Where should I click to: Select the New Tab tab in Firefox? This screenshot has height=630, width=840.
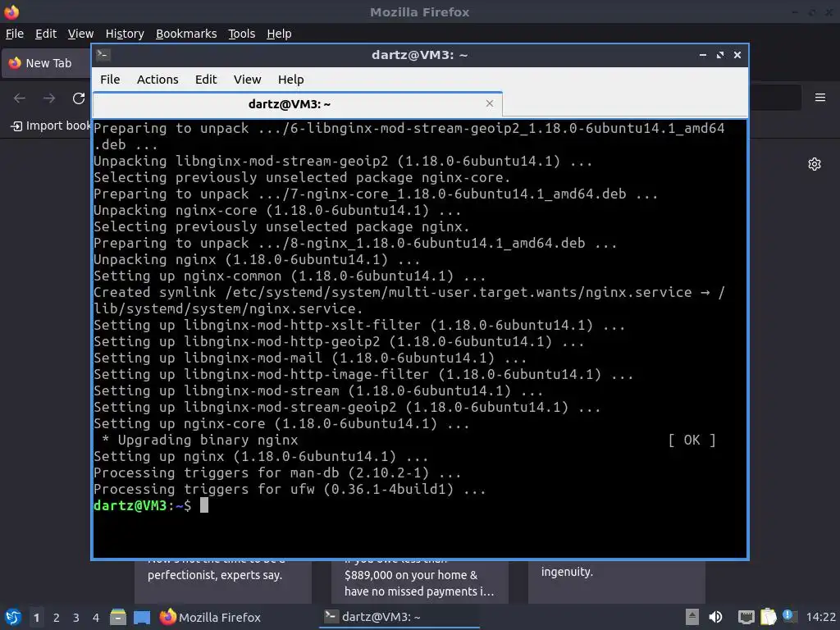pos(47,63)
